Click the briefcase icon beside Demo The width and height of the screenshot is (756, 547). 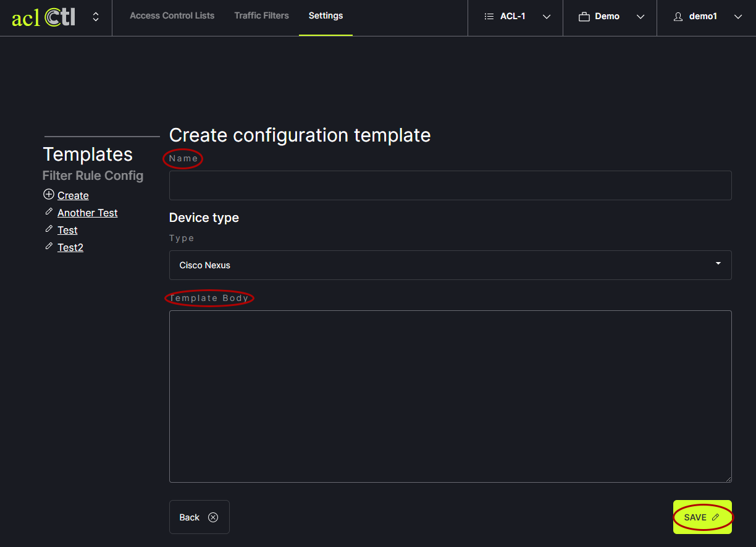(x=584, y=17)
